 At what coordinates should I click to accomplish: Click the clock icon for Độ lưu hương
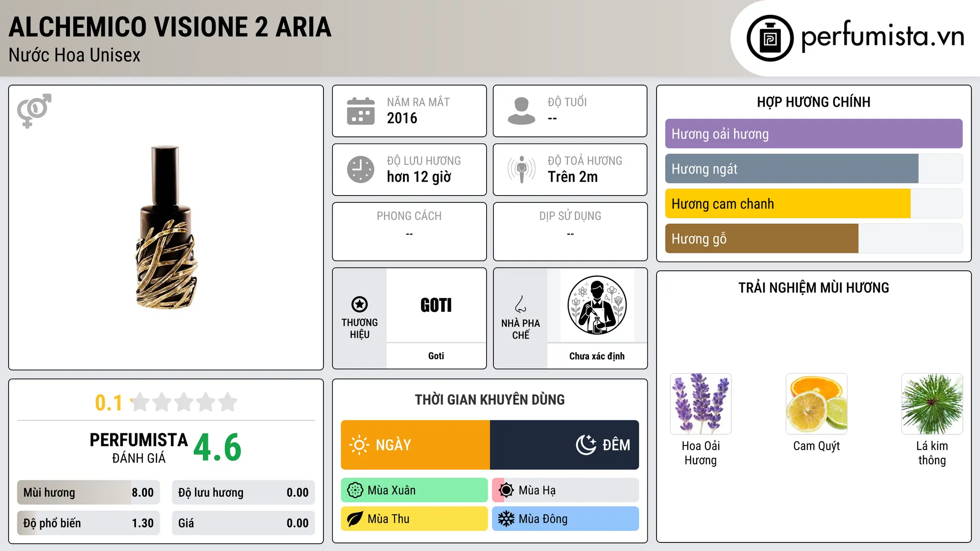click(361, 169)
